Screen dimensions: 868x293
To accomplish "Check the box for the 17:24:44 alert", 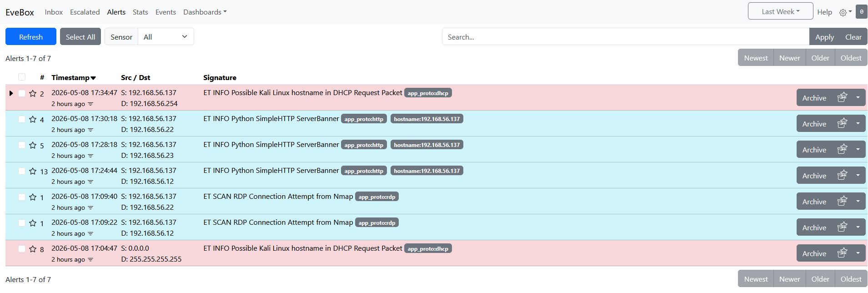I will [22, 171].
